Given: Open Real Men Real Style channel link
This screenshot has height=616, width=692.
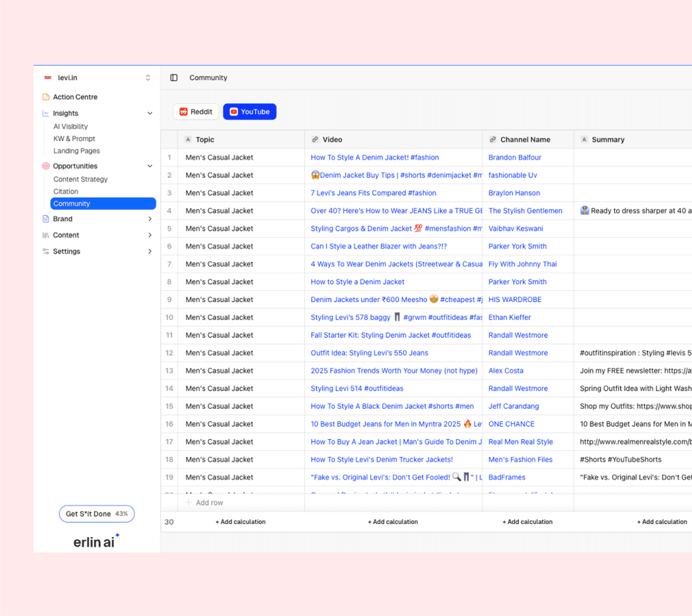Looking at the screenshot, I should [520, 442].
